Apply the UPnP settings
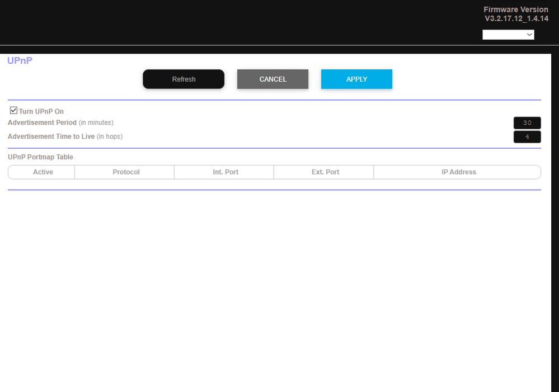Image resolution: width=559 pixels, height=392 pixels. click(x=356, y=79)
